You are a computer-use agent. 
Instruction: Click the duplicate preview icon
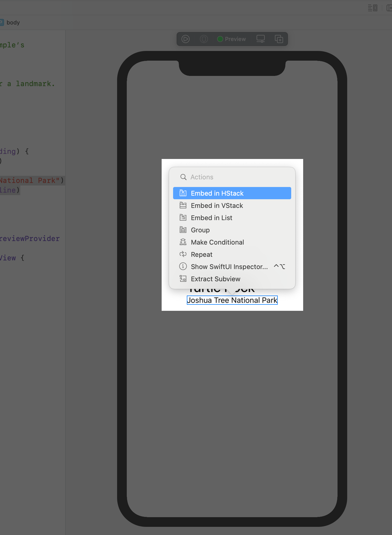tap(279, 39)
